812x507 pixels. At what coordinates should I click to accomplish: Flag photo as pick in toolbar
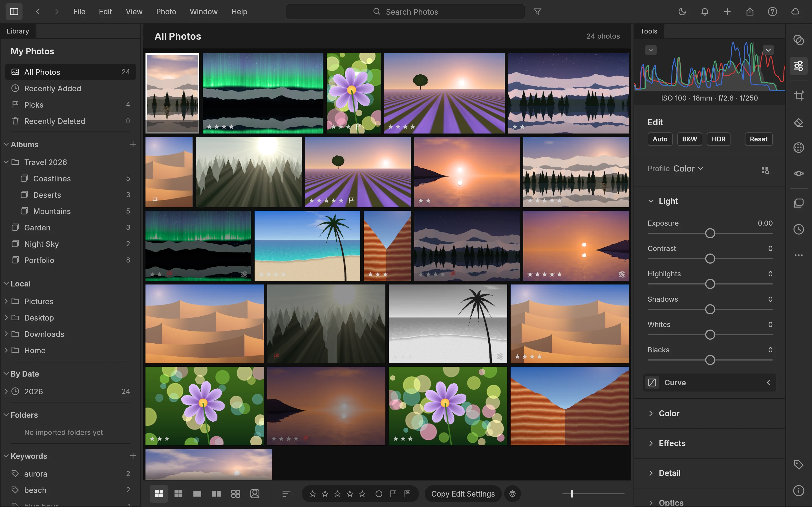[393, 493]
